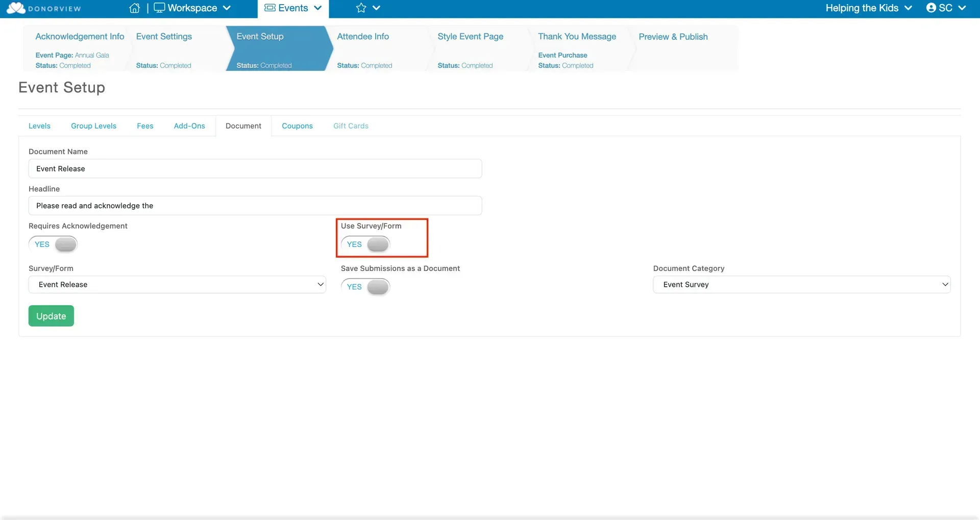The height and width of the screenshot is (520, 980).
Task: Open the Document Category dropdown
Action: pyautogui.click(x=801, y=284)
